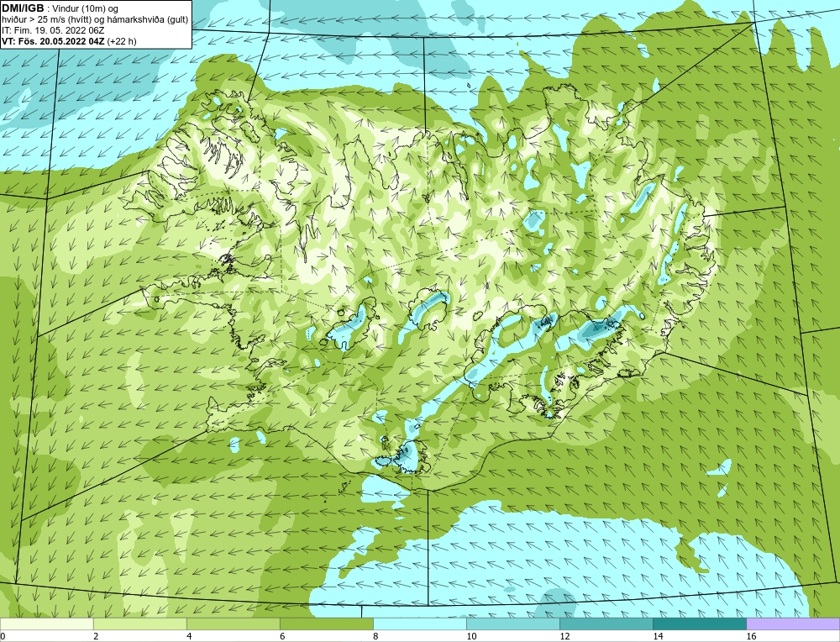Screen dimensions: 840x642
Task: Click the legend tick label '4'
Action: [x=188, y=636]
